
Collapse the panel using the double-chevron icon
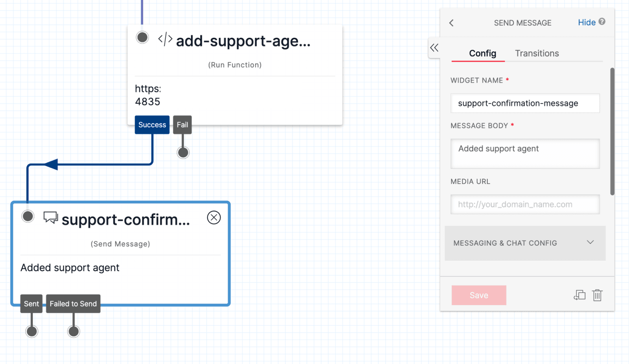click(435, 48)
